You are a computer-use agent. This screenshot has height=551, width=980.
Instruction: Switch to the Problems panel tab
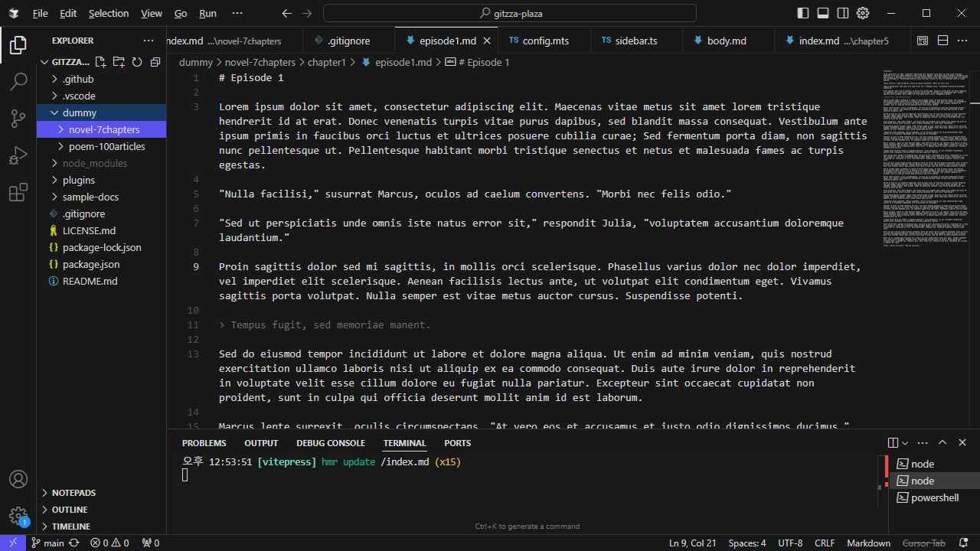204,443
